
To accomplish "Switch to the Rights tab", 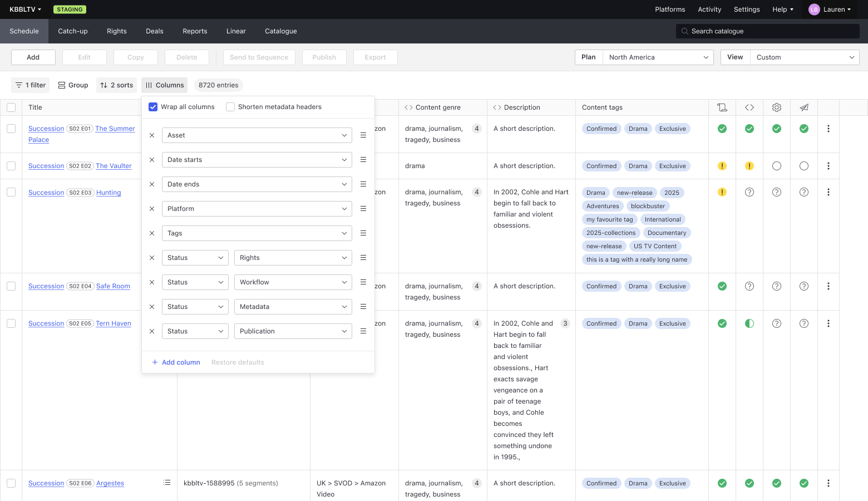I will pos(117,31).
